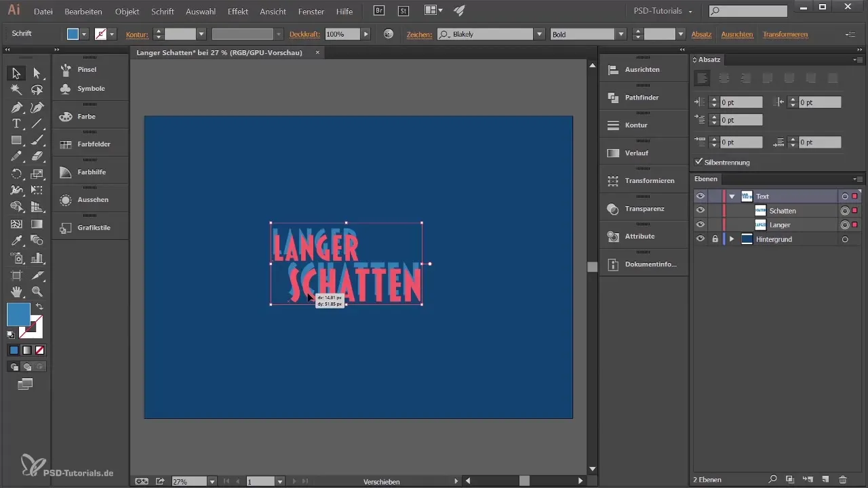Image resolution: width=868 pixels, height=488 pixels.
Task: Hide the Langer sublayer
Action: pyautogui.click(x=701, y=224)
